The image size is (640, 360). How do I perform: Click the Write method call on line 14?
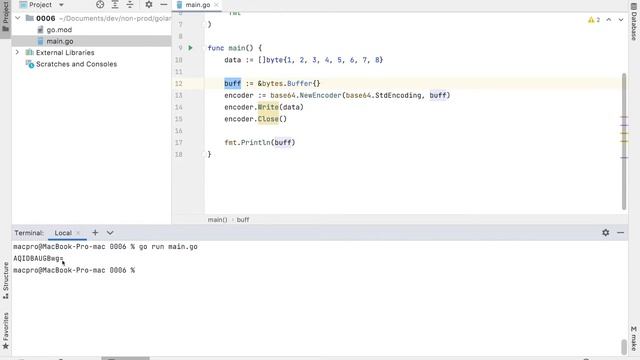[268, 107]
